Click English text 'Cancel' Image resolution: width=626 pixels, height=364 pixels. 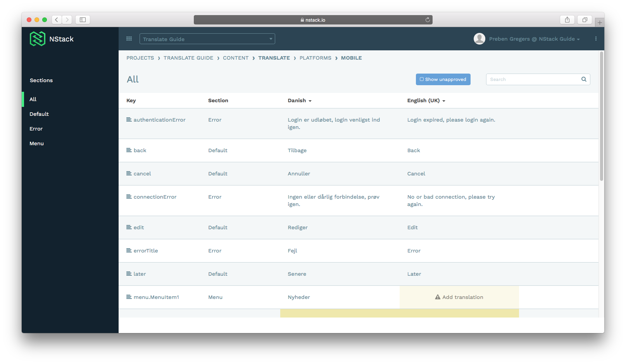click(x=416, y=173)
